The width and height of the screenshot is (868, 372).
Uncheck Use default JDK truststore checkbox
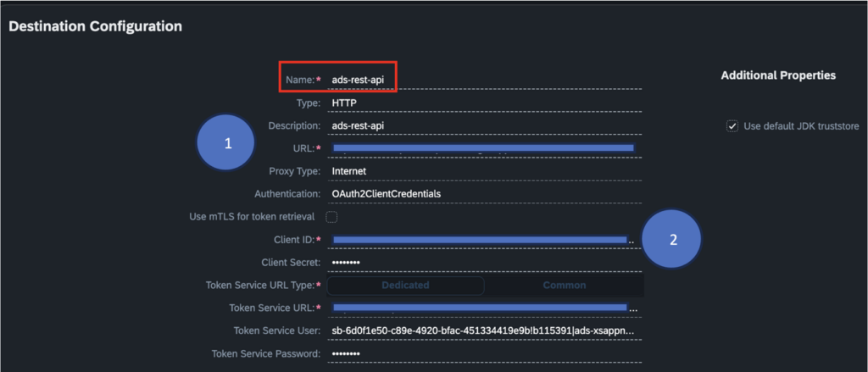pyautogui.click(x=732, y=126)
